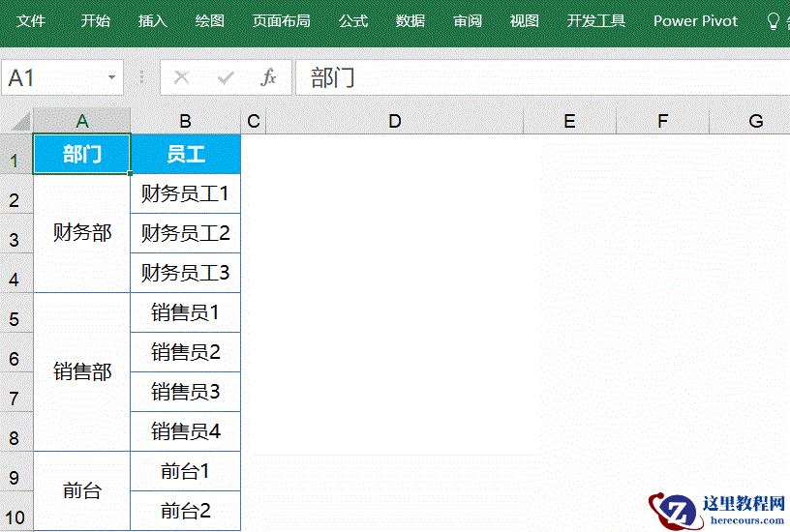Open the 插入 ribbon tab
Screen dimensions: 790x532
click(153, 21)
